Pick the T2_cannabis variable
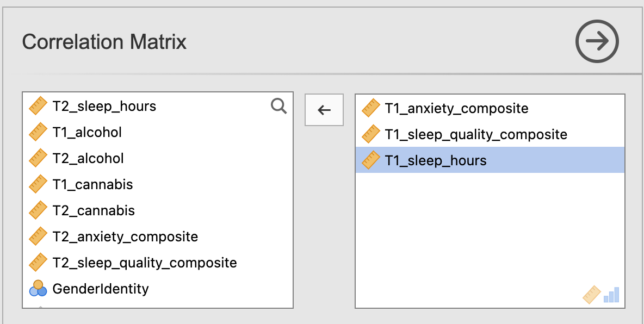This screenshot has height=324, width=644. click(x=158, y=211)
